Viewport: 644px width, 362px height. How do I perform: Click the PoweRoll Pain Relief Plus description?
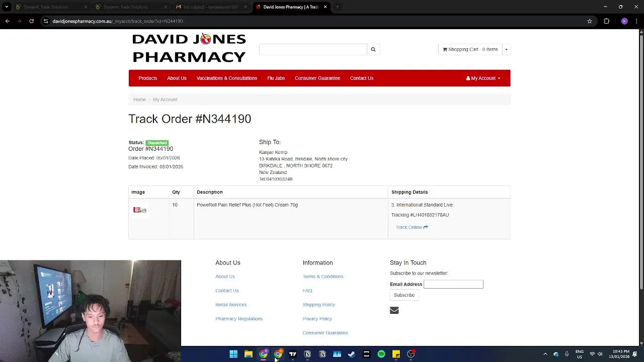pos(247,205)
